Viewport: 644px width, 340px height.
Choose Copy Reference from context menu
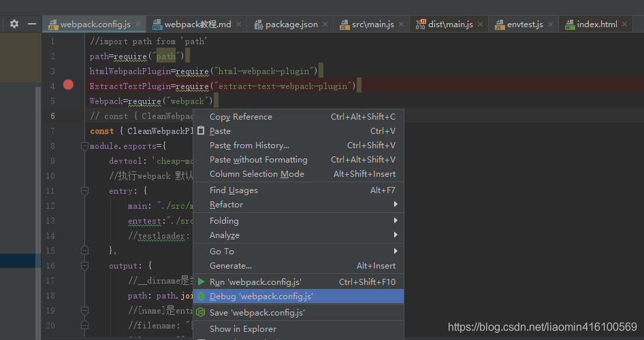point(299,117)
